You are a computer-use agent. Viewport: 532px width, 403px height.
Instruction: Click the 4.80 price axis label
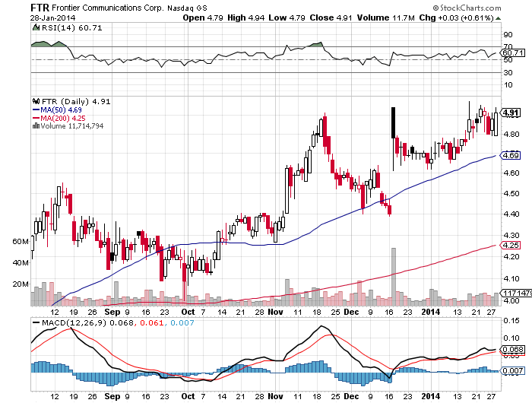(x=511, y=134)
